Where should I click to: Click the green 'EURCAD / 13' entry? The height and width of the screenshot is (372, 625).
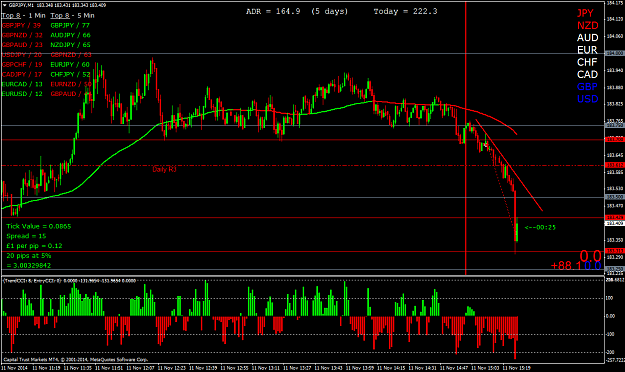[x=22, y=84]
